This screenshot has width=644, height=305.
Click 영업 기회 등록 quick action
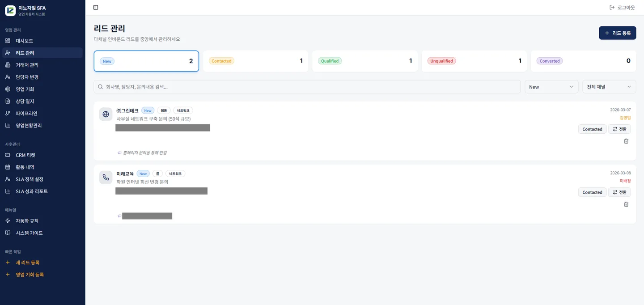(42, 275)
